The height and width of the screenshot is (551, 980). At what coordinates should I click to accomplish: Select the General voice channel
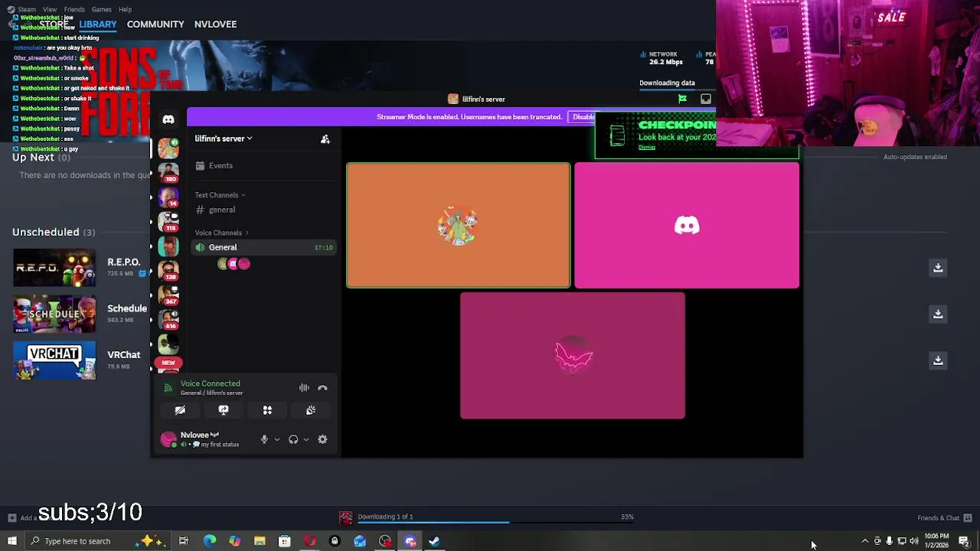[x=263, y=247]
